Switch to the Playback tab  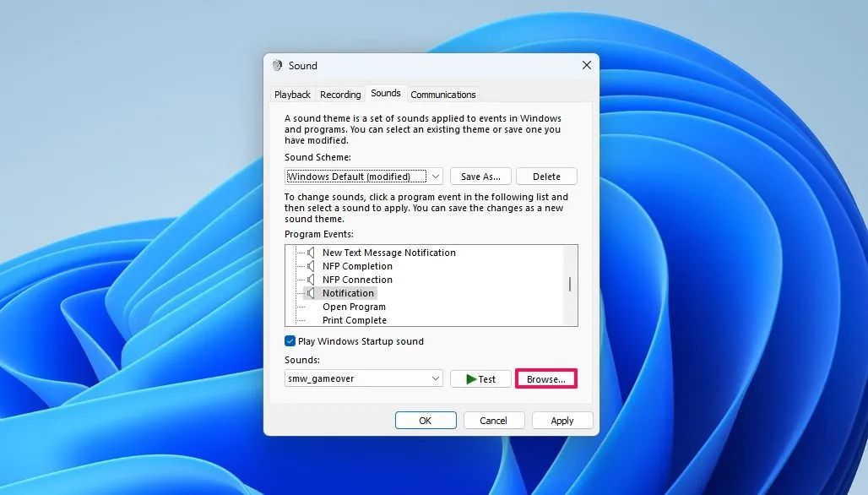tap(292, 95)
